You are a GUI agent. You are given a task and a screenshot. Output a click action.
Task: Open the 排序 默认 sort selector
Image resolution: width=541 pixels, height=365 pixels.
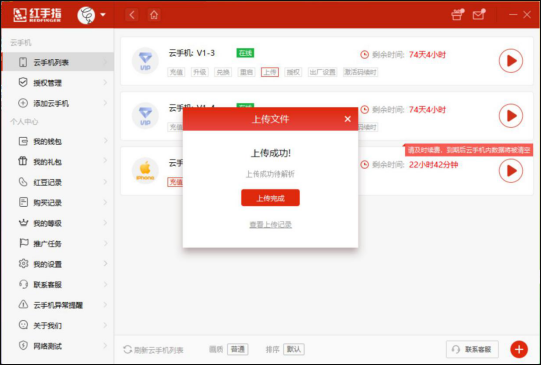294,349
